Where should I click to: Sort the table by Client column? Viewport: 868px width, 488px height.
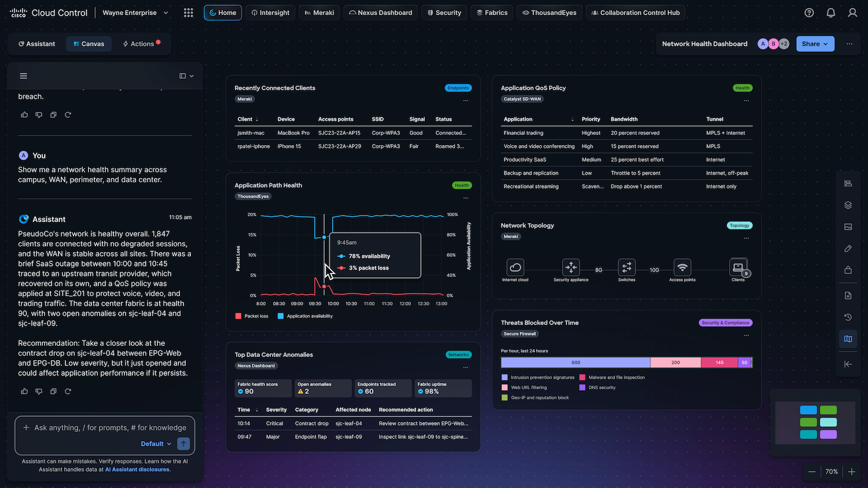pyautogui.click(x=248, y=119)
